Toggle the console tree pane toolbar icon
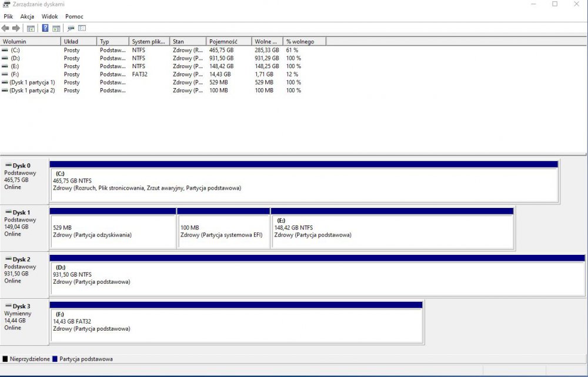This screenshot has height=377, width=588. [31, 28]
